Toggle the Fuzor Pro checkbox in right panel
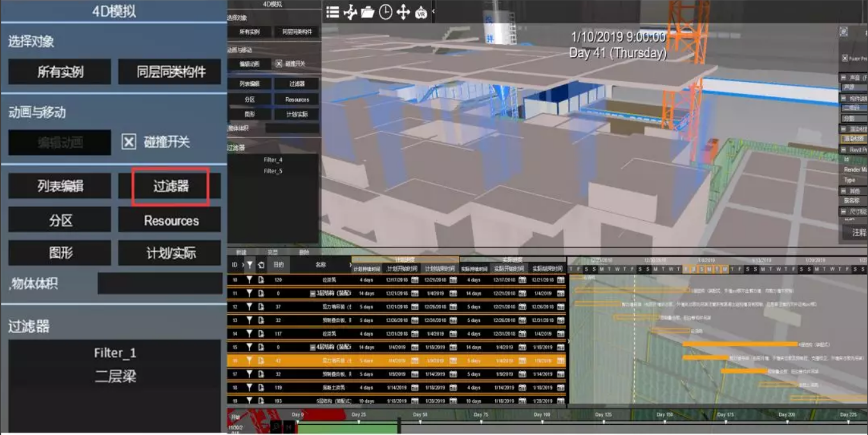 (844, 58)
